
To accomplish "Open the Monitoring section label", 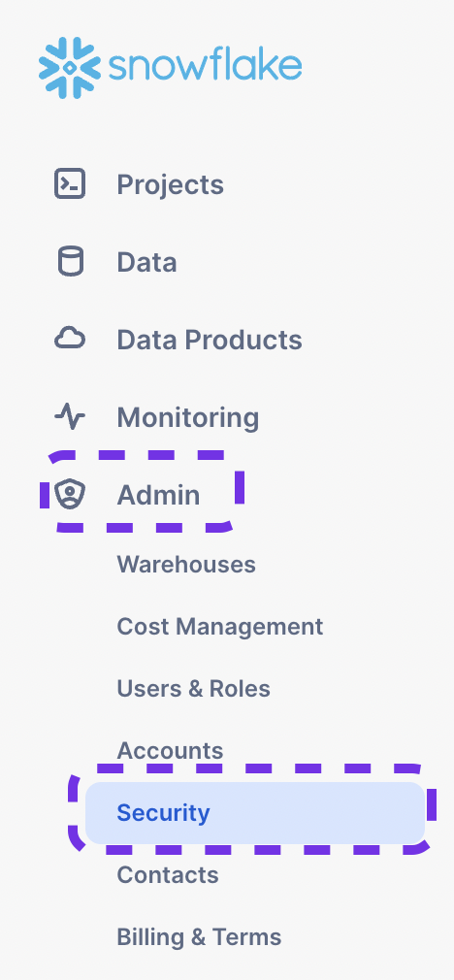I will pyautogui.click(x=188, y=417).
